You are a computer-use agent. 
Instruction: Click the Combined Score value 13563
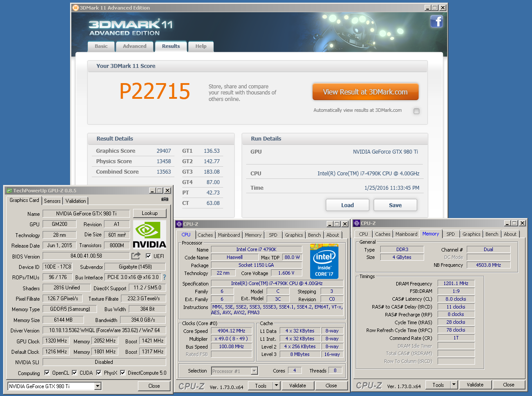point(164,172)
